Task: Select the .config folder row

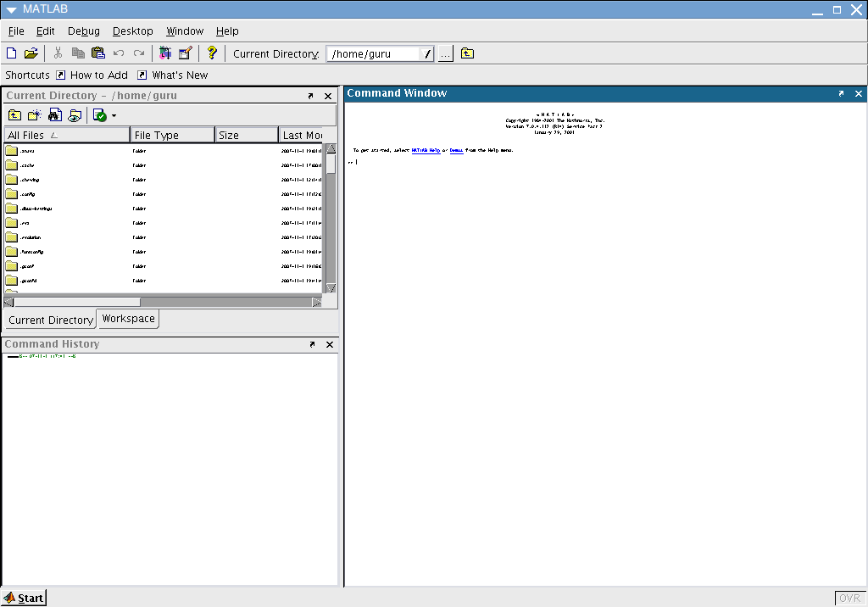Action: 163,194
